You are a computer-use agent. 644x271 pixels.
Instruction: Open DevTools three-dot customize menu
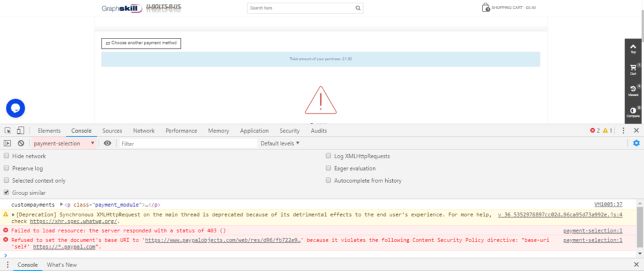pos(623,131)
